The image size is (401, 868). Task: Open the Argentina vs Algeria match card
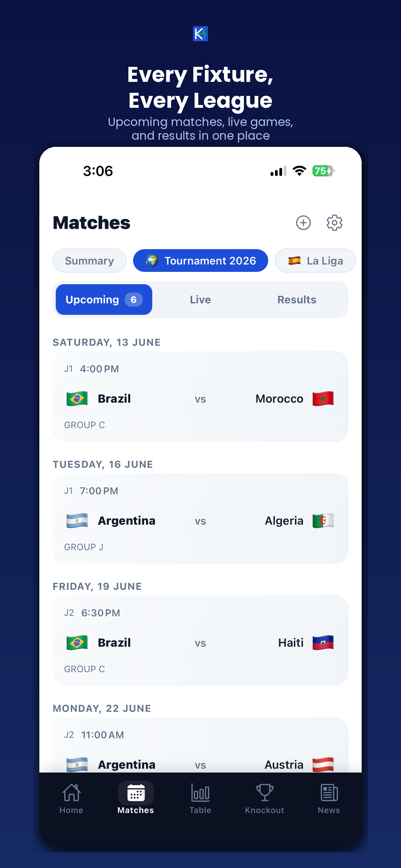(x=200, y=519)
